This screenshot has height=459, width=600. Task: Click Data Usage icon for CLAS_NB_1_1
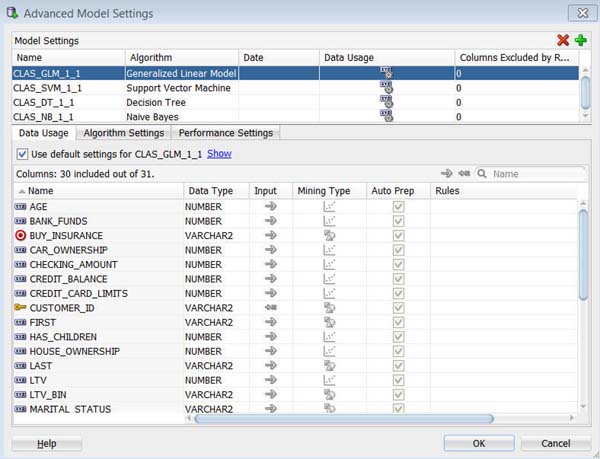386,116
